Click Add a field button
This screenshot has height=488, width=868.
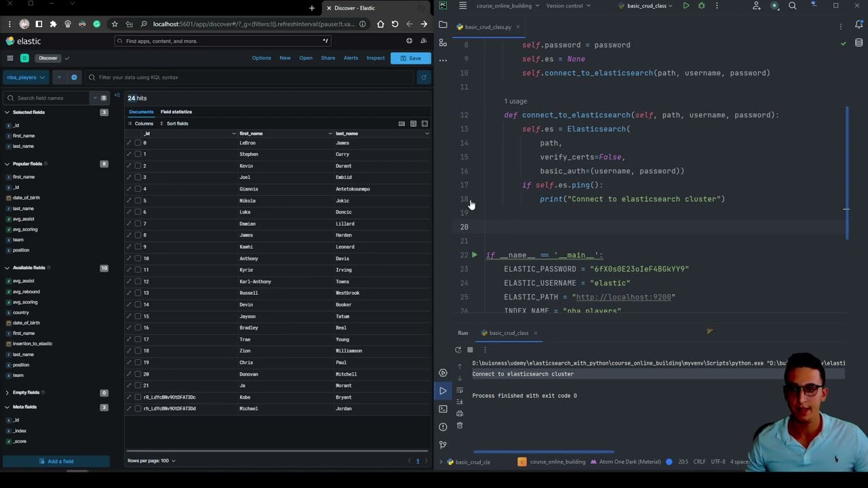tap(56, 462)
